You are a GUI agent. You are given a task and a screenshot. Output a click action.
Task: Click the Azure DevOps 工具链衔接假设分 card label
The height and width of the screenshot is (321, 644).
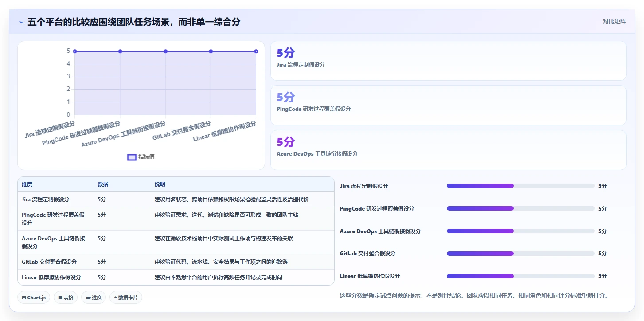click(317, 154)
